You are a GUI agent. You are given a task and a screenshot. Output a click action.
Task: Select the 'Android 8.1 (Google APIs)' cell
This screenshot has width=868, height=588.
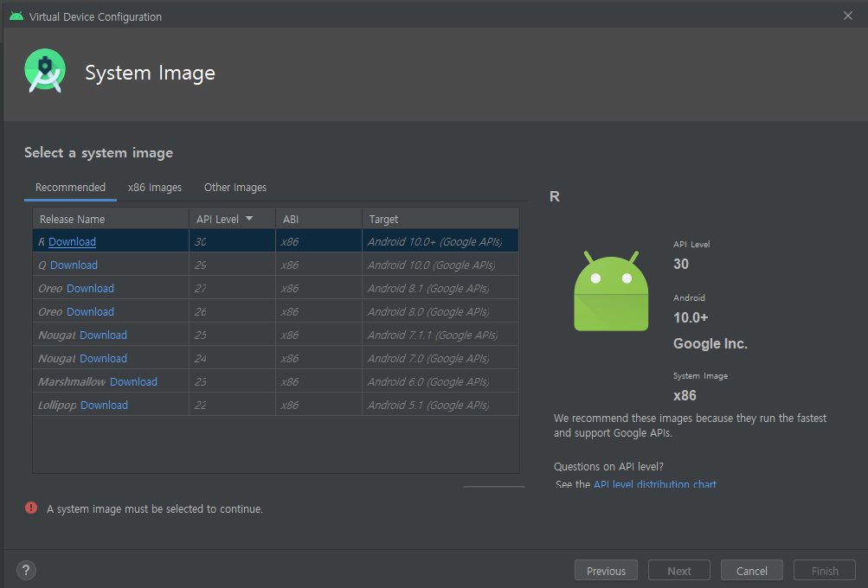coord(440,288)
